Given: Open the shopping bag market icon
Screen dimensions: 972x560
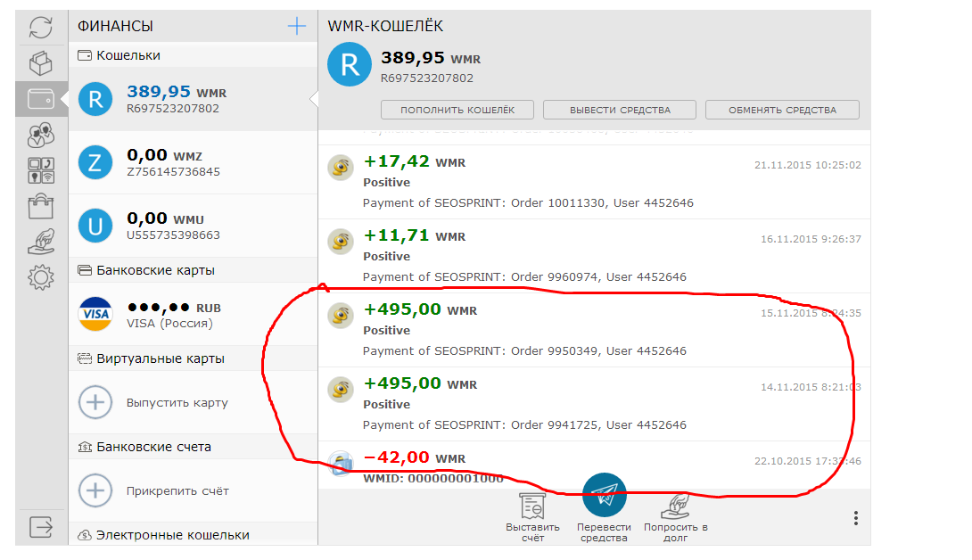Looking at the screenshot, I should [41, 207].
